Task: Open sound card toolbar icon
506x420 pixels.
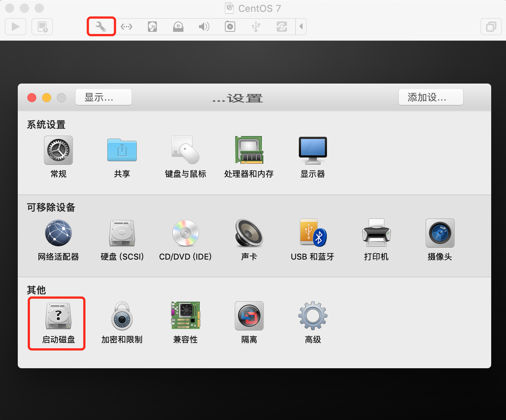Action: (204, 27)
